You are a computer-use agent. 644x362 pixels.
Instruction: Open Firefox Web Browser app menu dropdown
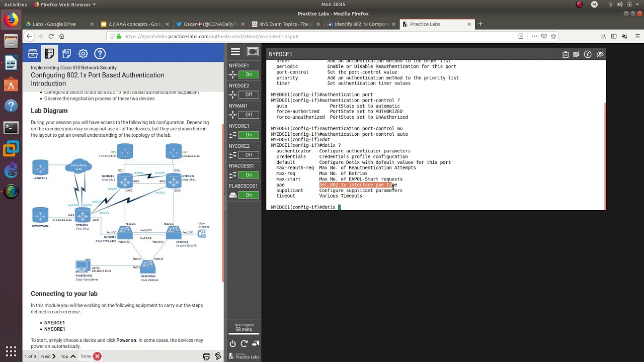(64, 5)
